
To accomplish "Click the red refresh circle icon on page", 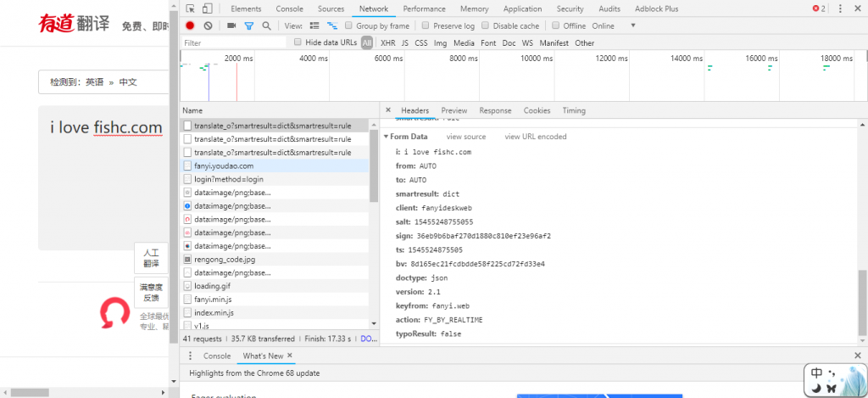I will pyautogui.click(x=114, y=312).
